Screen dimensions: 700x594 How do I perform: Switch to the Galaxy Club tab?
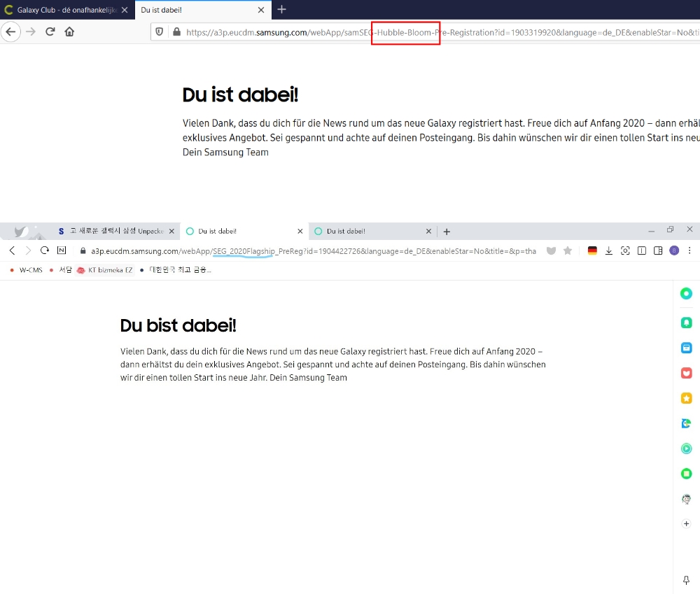pos(66,10)
